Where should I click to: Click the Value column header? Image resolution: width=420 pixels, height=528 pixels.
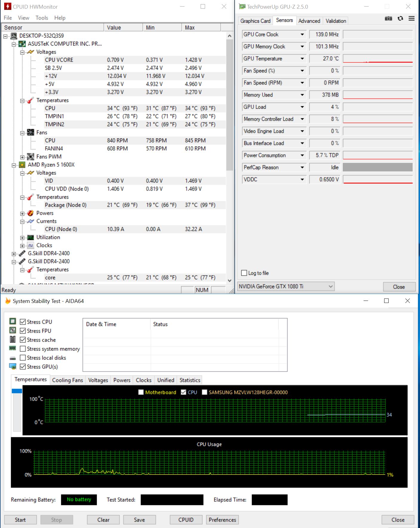pyautogui.click(x=123, y=28)
